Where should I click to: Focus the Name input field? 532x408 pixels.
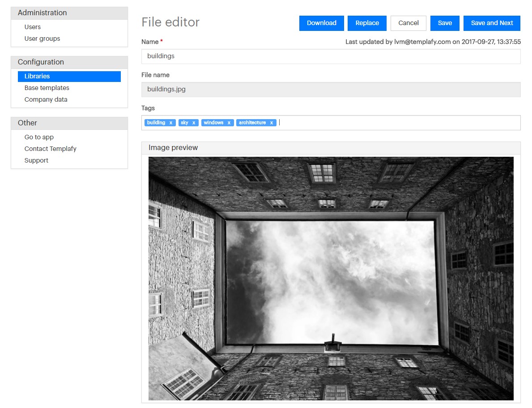pyautogui.click(x=331, y=56)
